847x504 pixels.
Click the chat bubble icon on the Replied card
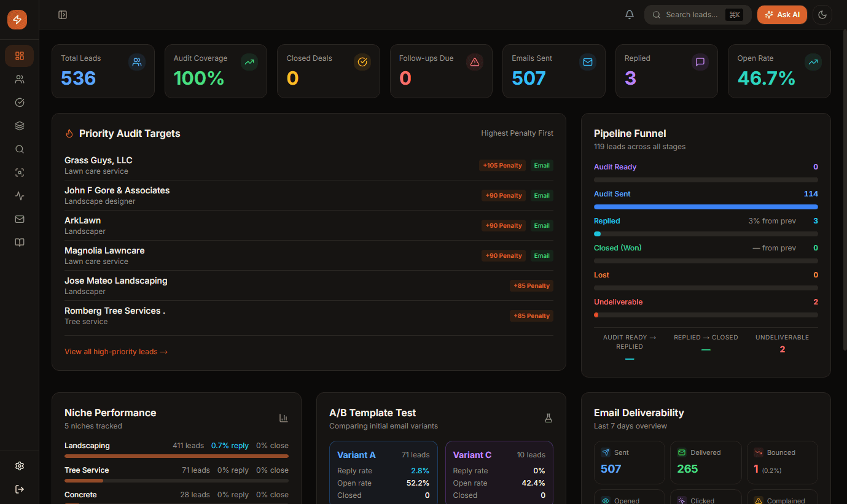tap(700, 62)
